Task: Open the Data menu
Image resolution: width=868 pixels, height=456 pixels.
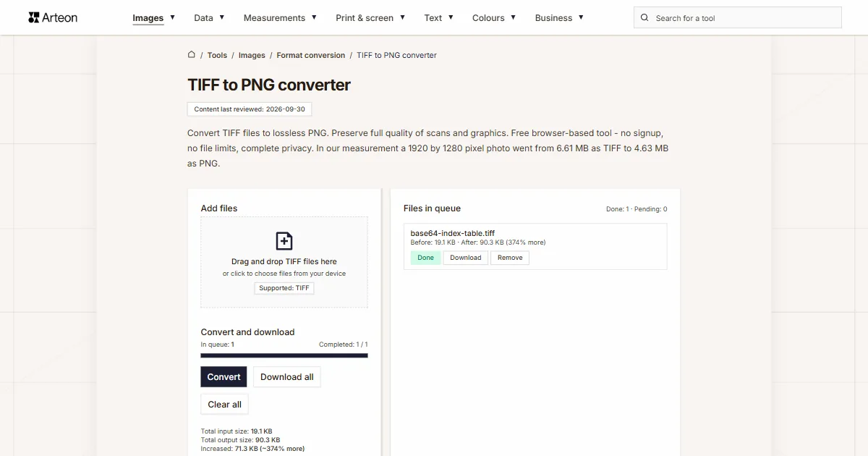Action: pos(203,18)
